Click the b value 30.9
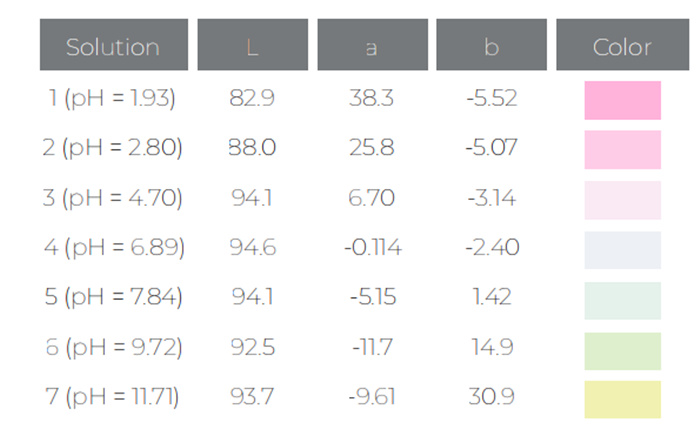Screen dimensions: 700x442 coord(491,397)
